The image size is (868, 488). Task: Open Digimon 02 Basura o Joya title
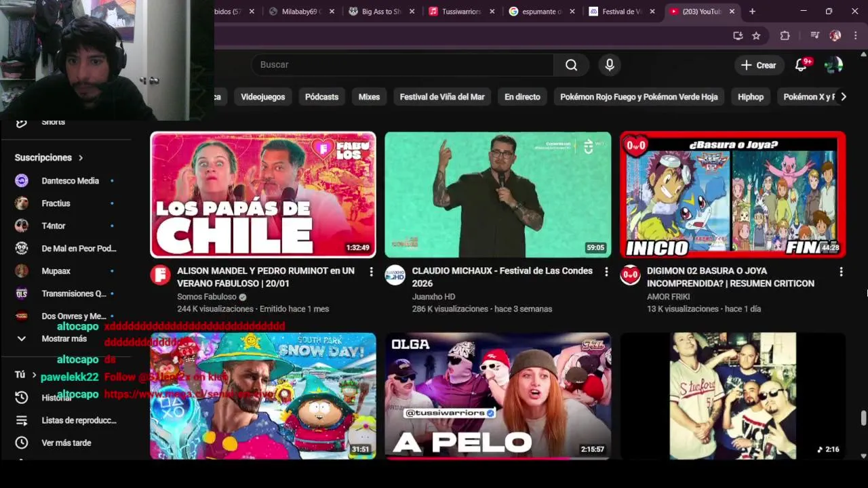tap(731, 277)
